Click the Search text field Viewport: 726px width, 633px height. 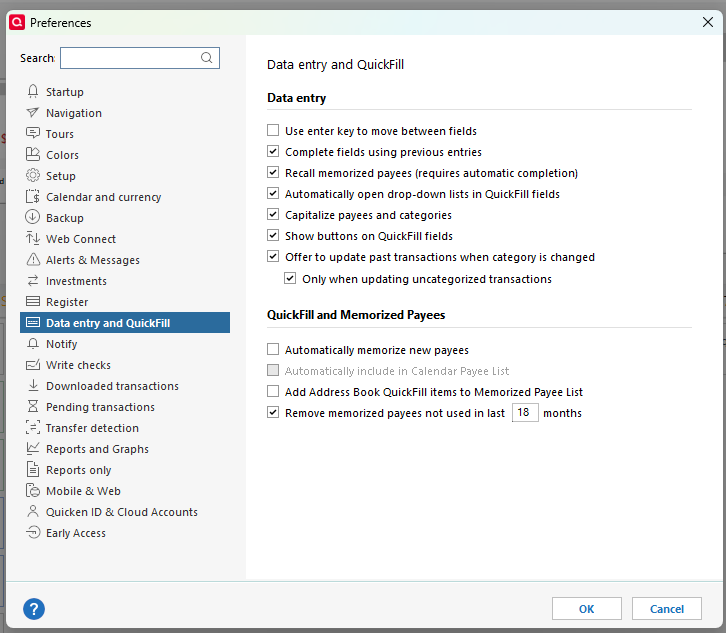point(130,58)
